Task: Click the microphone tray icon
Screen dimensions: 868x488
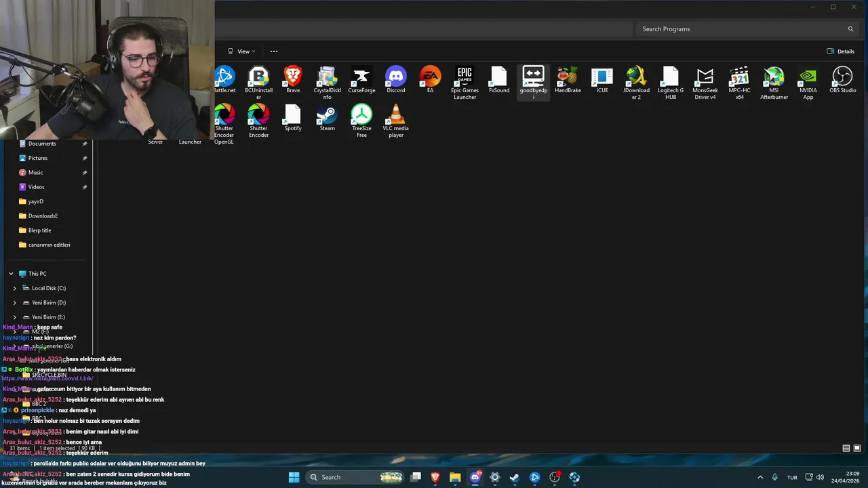Action: [x=774, y=477]
